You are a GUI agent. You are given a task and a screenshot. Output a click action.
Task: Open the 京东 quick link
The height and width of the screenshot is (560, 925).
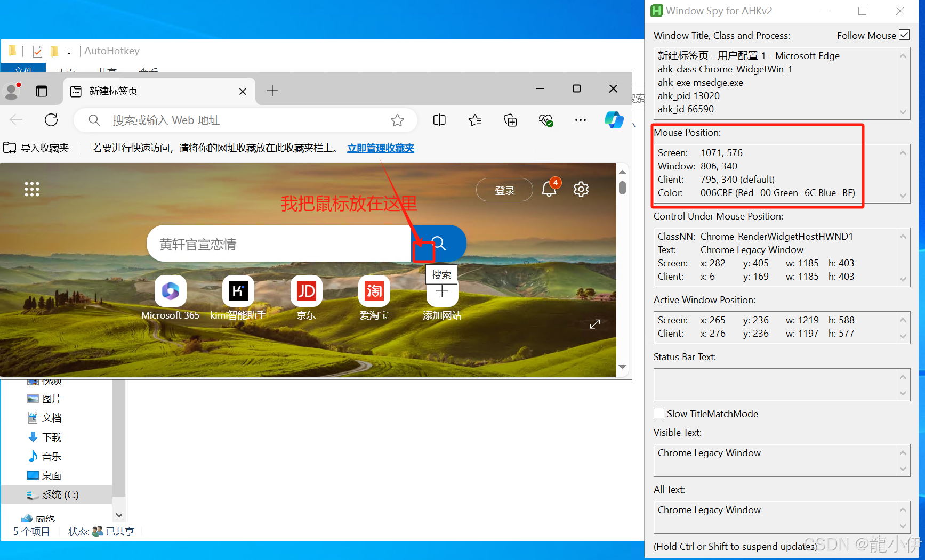tap(306, 297)
